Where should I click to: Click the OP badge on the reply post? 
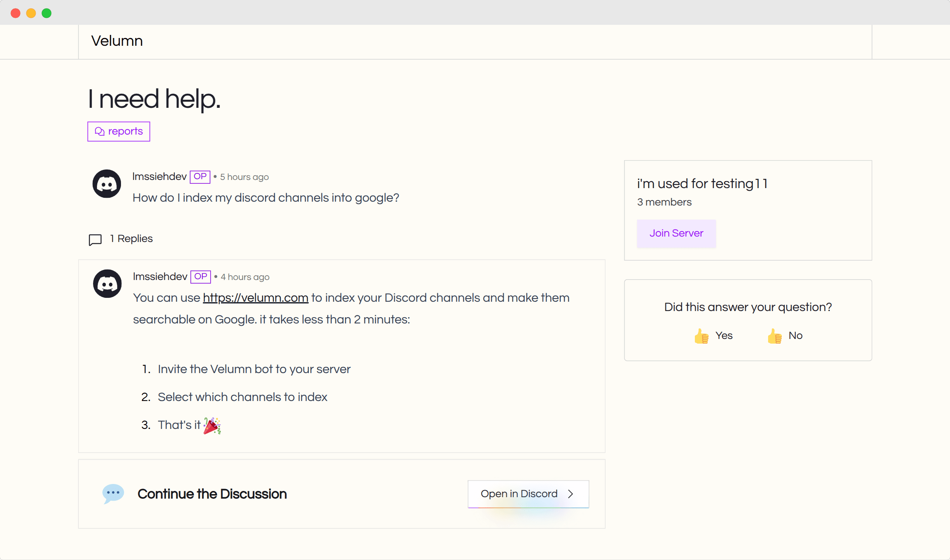200,277
